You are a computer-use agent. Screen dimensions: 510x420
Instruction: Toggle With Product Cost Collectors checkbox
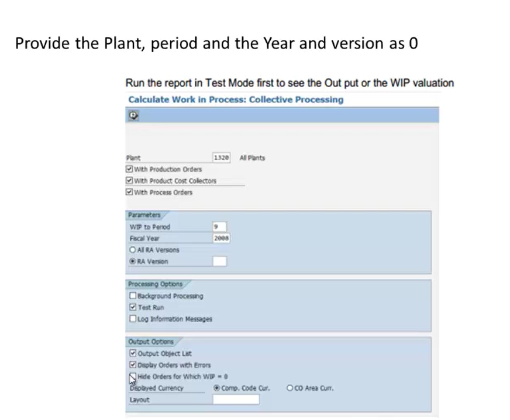[x=129, y=181]
